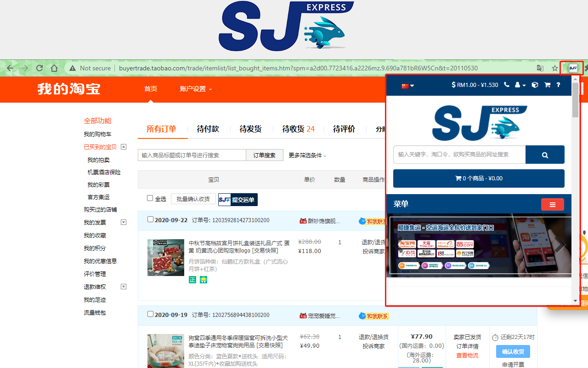Open 我的购物车 in the sidebar

[97, 134]
